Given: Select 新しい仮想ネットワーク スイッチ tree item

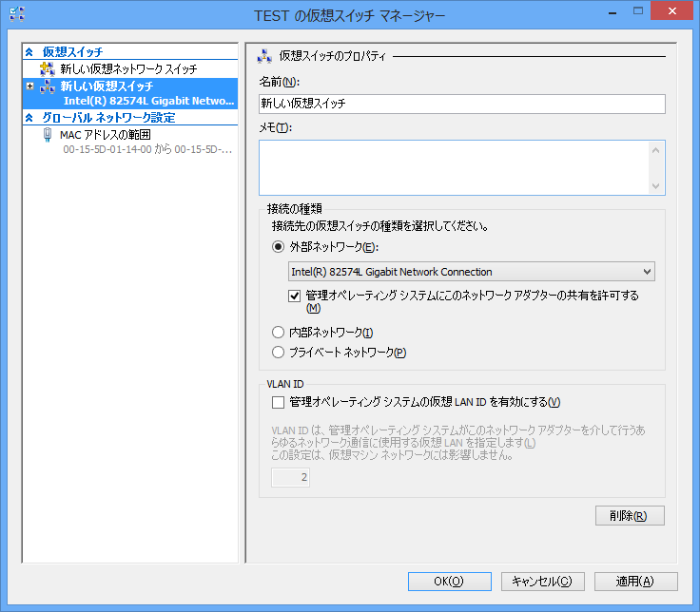Looking at the screenshot, I should coord(130,69).
